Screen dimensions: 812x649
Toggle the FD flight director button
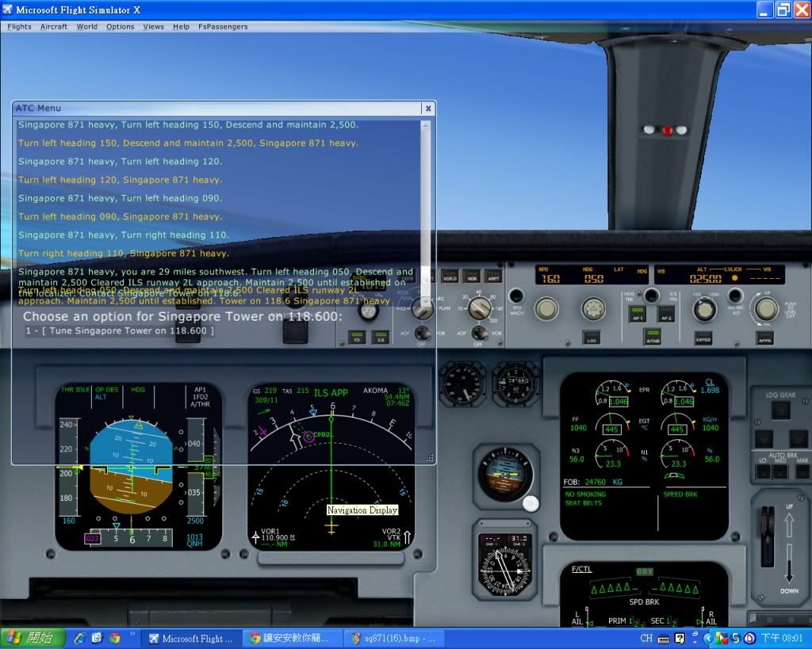click(x=357, y=338)
